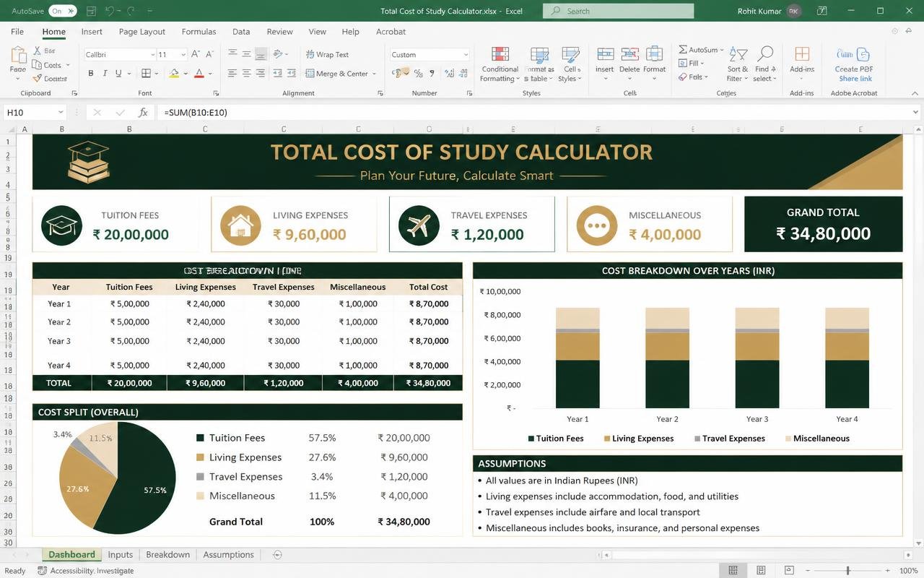Open the AutoSum dropdown arrow
This screenshot has height=578, width=924.
[721, 50]
